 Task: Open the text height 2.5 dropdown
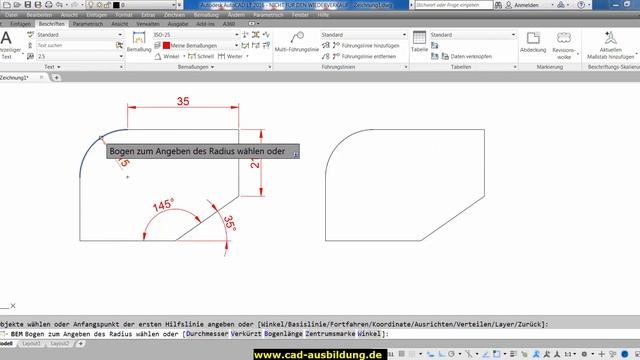(x=121, y=56)
